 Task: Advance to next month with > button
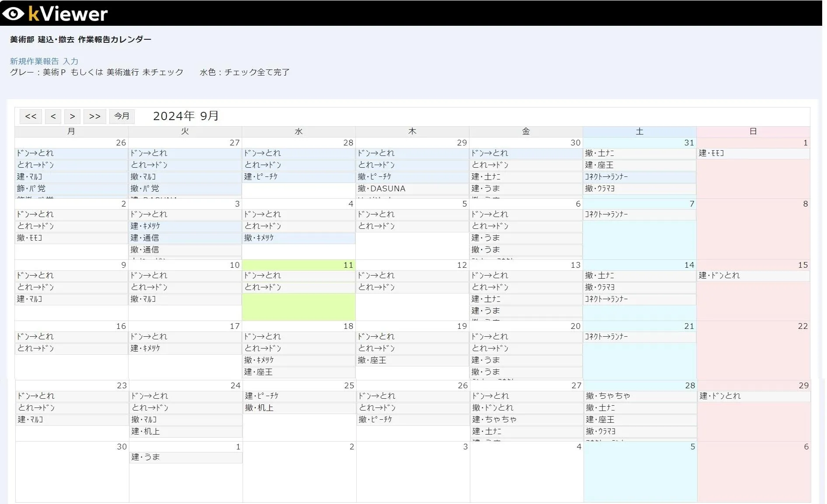click(72, 116)
